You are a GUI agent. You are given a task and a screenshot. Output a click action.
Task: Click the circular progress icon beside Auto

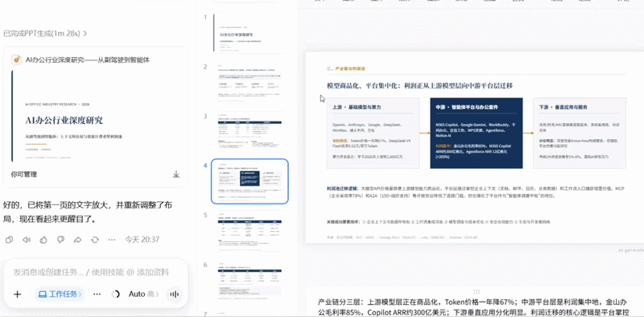[115, 294]
